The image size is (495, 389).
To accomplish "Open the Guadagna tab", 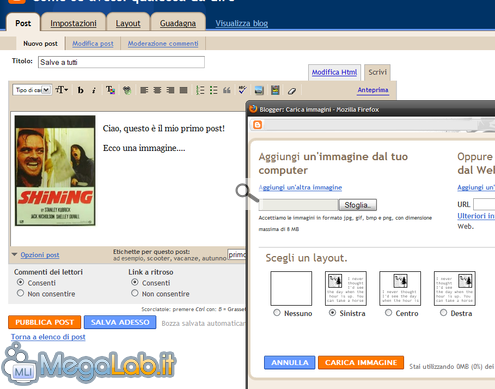I will [x=178, y=23].
